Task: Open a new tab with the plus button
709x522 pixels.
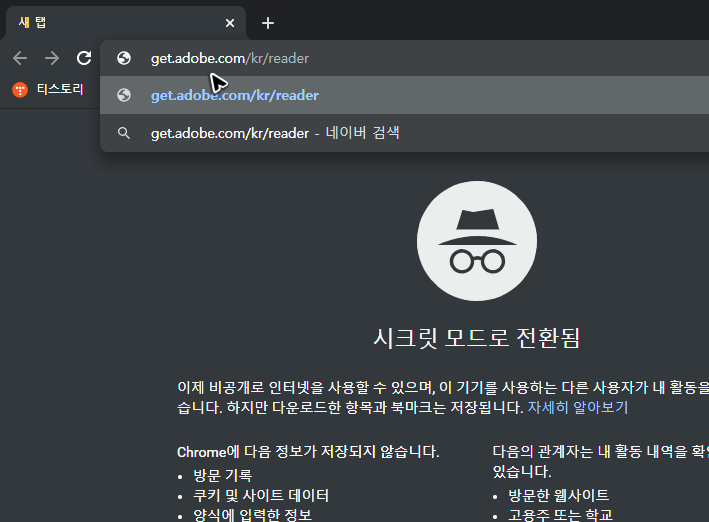Action: coord(268,23)
